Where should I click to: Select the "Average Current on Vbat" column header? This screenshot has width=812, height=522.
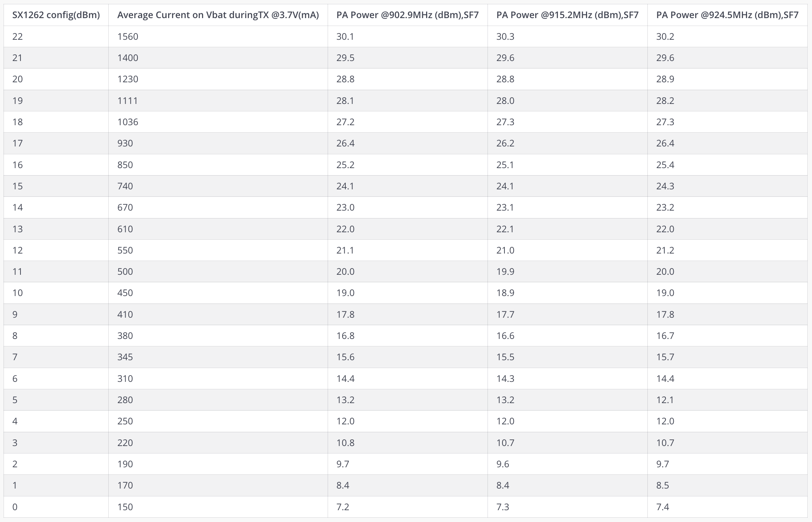point(218,15)
